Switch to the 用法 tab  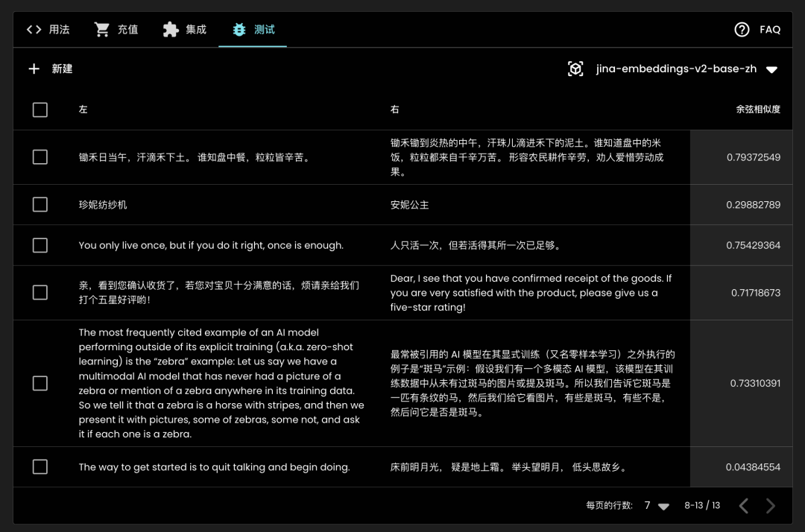[x=48, y=29]
